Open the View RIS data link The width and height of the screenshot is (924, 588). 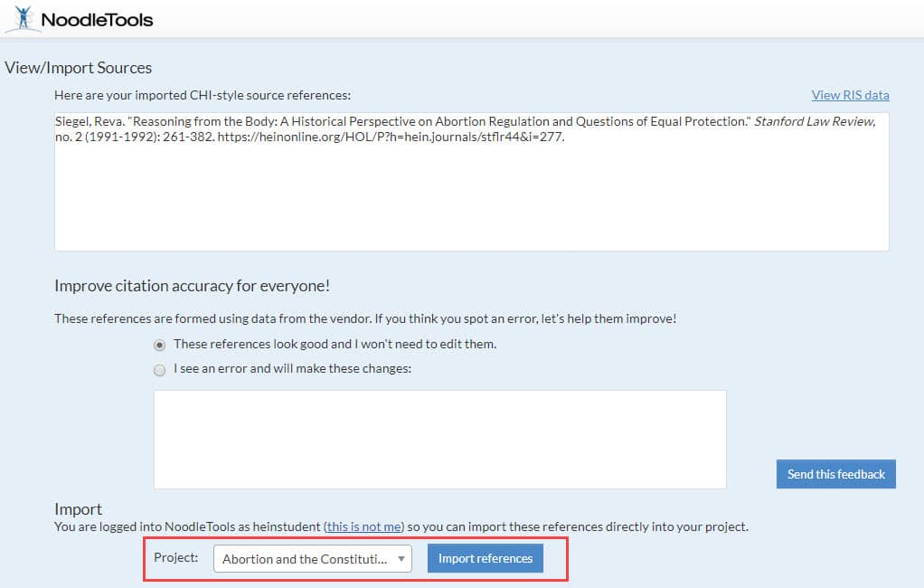(850, 95)
